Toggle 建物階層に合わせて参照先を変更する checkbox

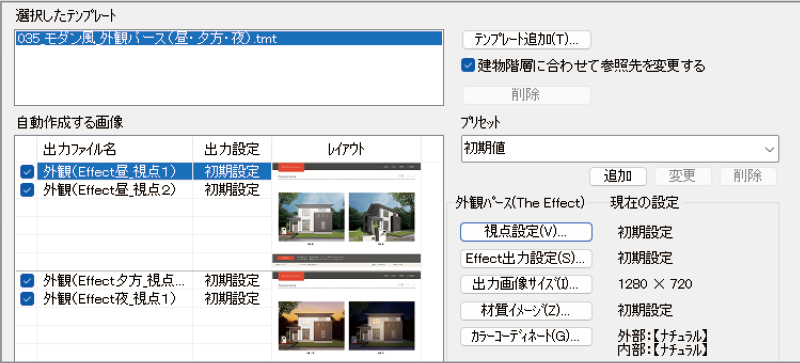pyautogui.click(x=468, y=65)
